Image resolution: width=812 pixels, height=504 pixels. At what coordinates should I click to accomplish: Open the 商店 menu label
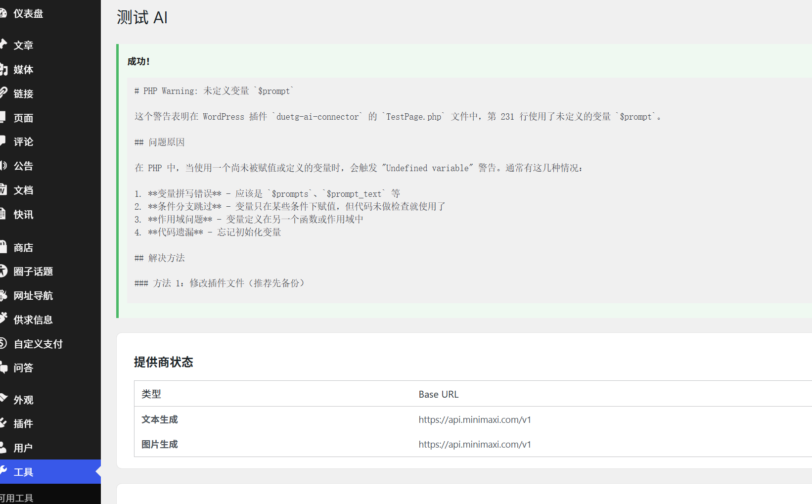(23, 247)
